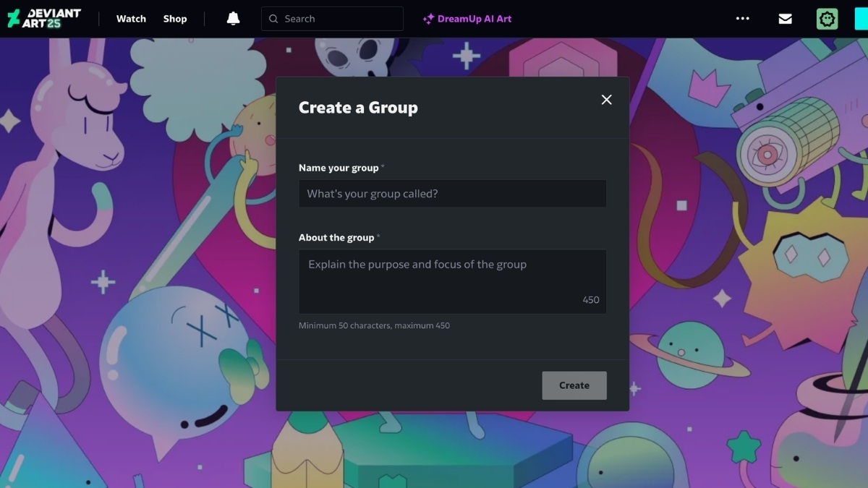Image resolution: width=868 pixels, height=488 pixels.
Task: Click the 'Minimum 50 characters, maximum 450' hint
Action: point(374,325)
